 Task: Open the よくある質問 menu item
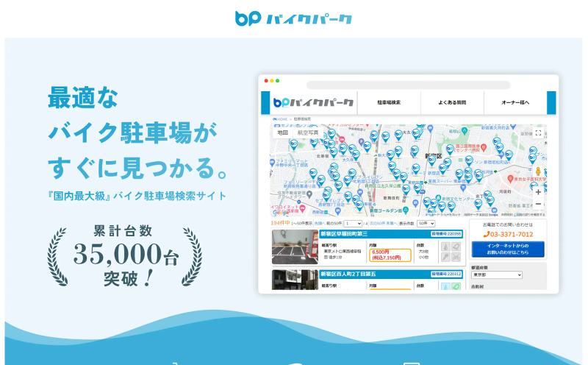click(452, 102)
